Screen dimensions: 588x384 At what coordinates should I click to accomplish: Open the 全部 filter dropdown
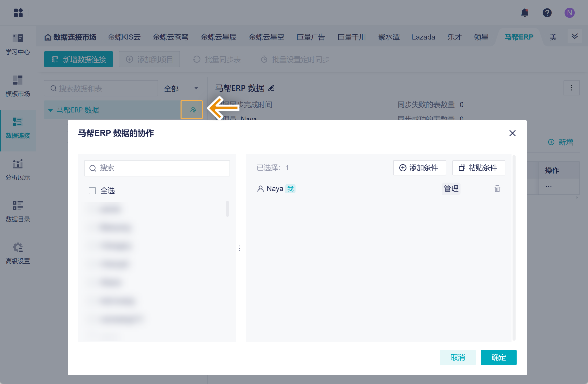tap(181, 88)
